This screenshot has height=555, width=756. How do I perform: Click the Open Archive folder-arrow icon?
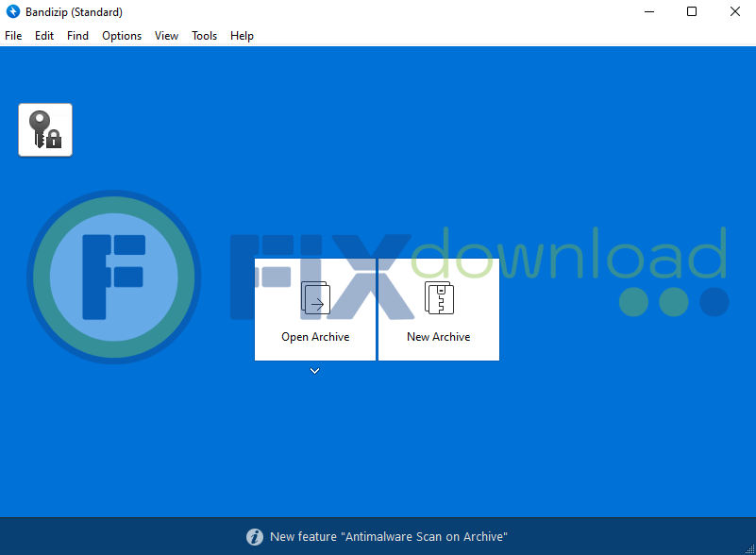(315, 298)
